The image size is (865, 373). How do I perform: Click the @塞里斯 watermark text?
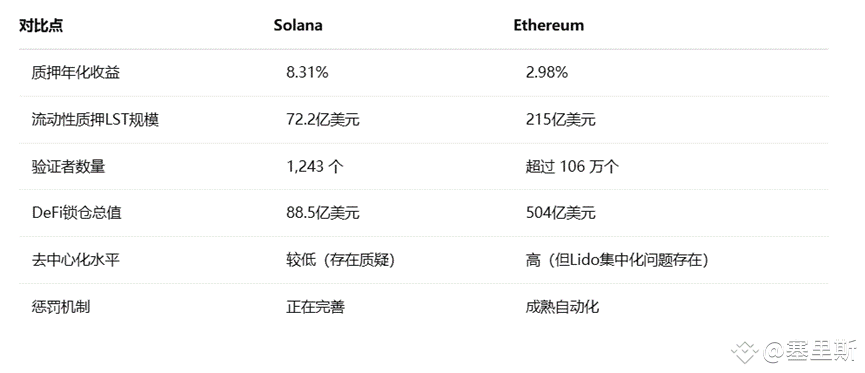click(811, 351)
